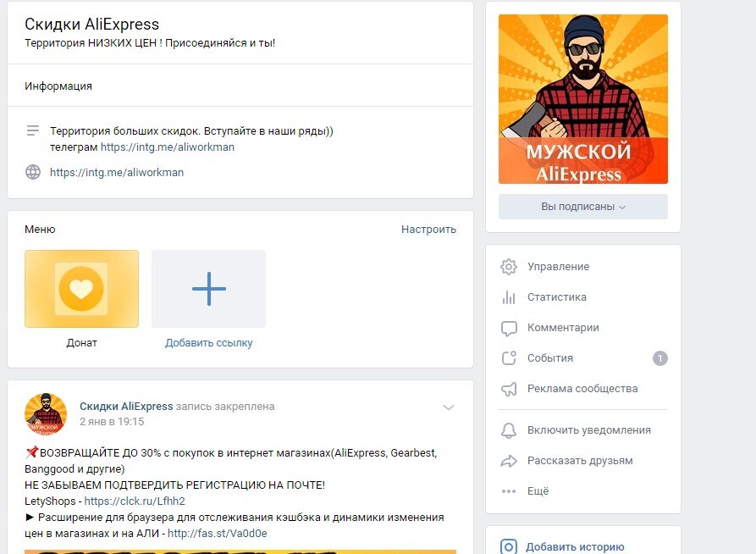756x554 pixels.
Task: Click the Донат heart tile
Action: coord(81,289)
